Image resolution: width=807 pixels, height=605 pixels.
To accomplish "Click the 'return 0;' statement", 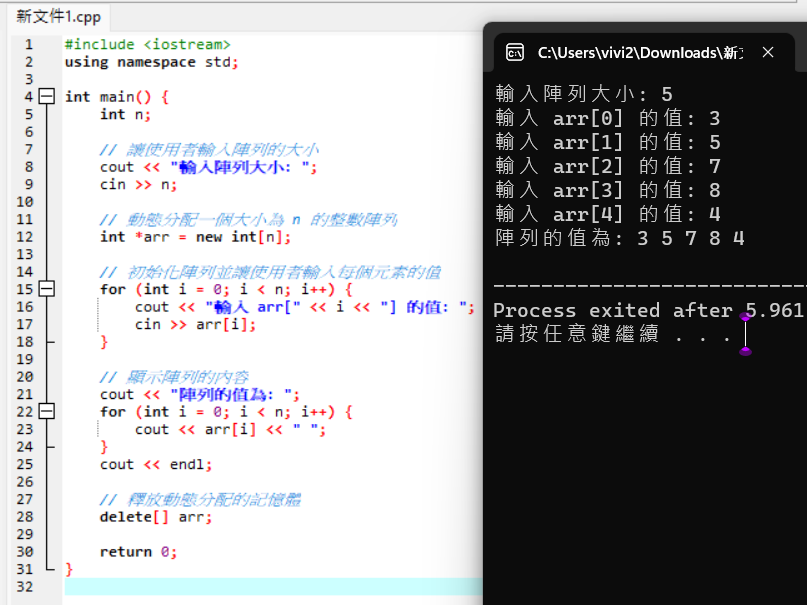I will tap(138, 551).
